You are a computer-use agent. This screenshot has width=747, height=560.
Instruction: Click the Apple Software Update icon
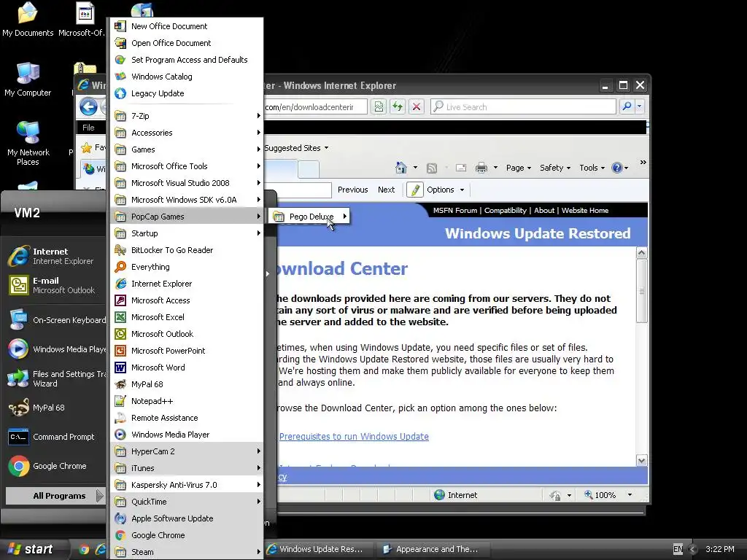[x=120, y=518]
